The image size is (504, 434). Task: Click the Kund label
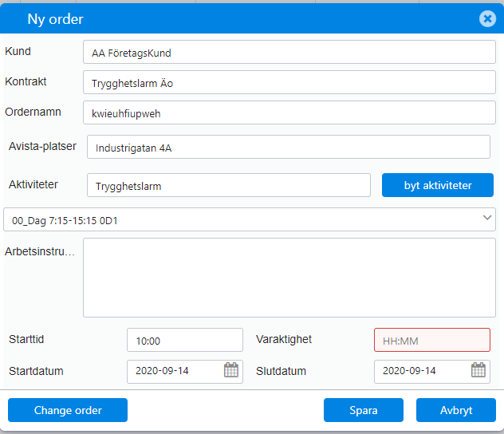pyautogui.click(x=18, y=51)
